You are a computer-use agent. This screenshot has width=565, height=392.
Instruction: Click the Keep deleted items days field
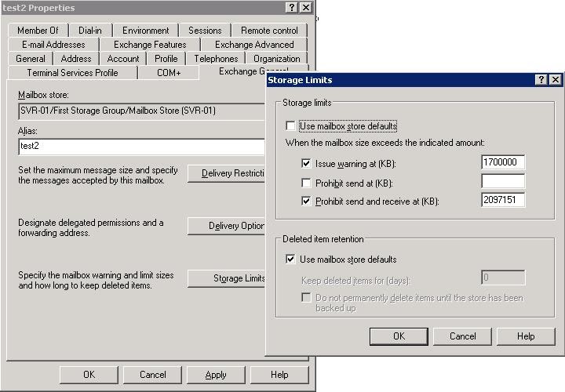click(x=503, y=278)
